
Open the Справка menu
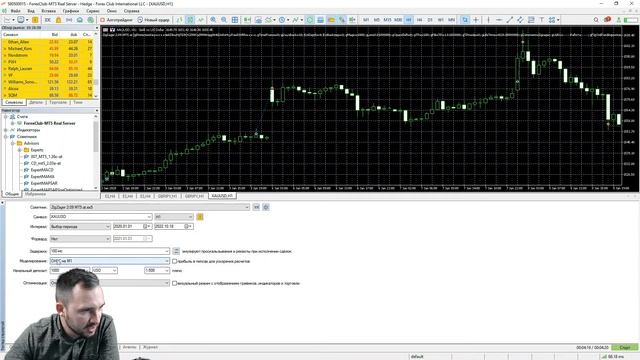pyautogui.click(x=131, y=11)
